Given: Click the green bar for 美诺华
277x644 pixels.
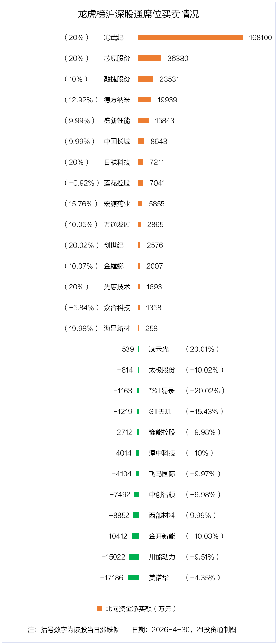Looking at the screenshot, I should 133,578.
